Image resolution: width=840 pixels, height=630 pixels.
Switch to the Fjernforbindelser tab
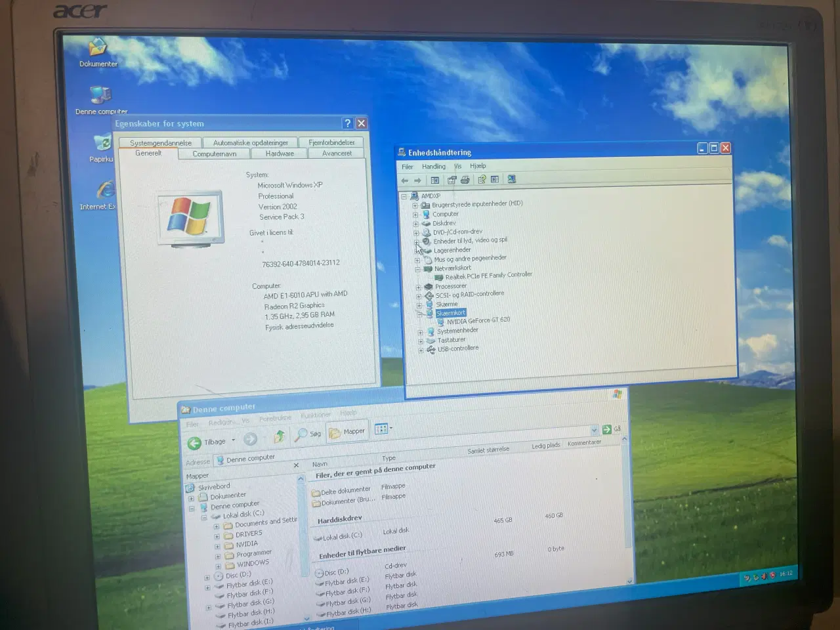tap(331, 142)
